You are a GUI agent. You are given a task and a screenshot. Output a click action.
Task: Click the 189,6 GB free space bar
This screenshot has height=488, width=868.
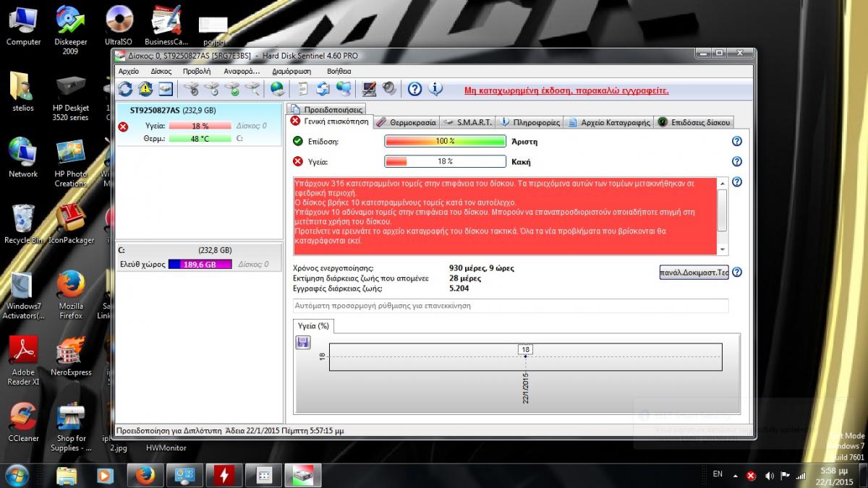(x=200, y=265)
